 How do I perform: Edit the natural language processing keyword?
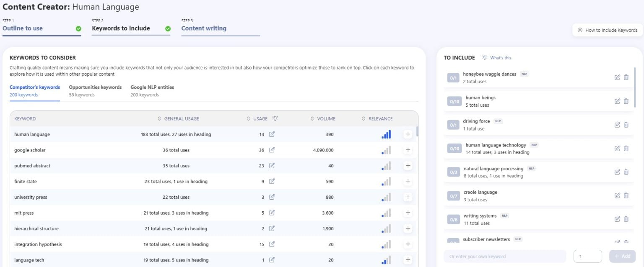tap(617, 172)
